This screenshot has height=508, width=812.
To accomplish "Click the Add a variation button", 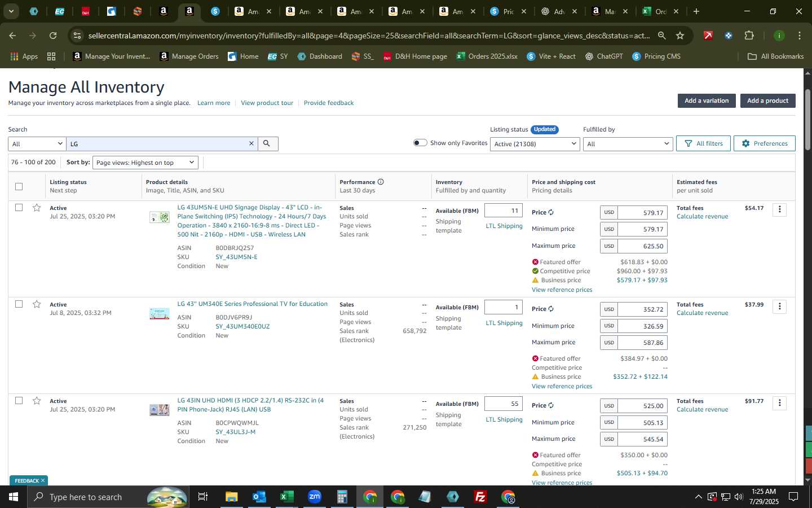I will pos(707,100).
